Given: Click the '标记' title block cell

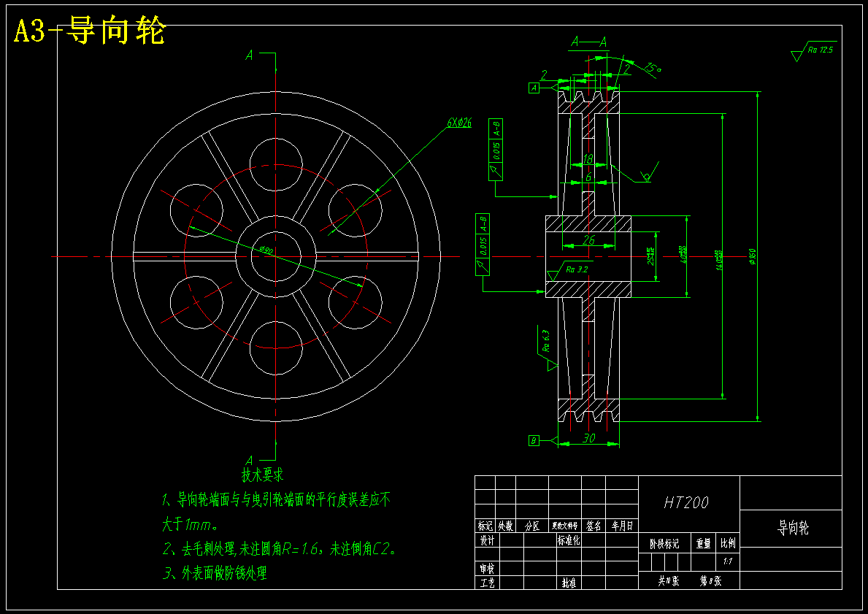Looking at the screenshot, I should click(485, 526).
